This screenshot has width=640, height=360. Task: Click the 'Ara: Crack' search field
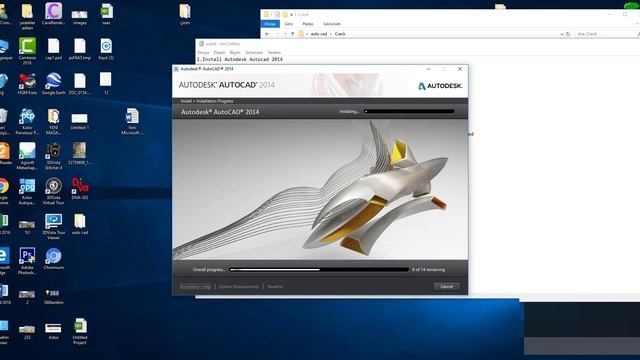pos(606,34)
